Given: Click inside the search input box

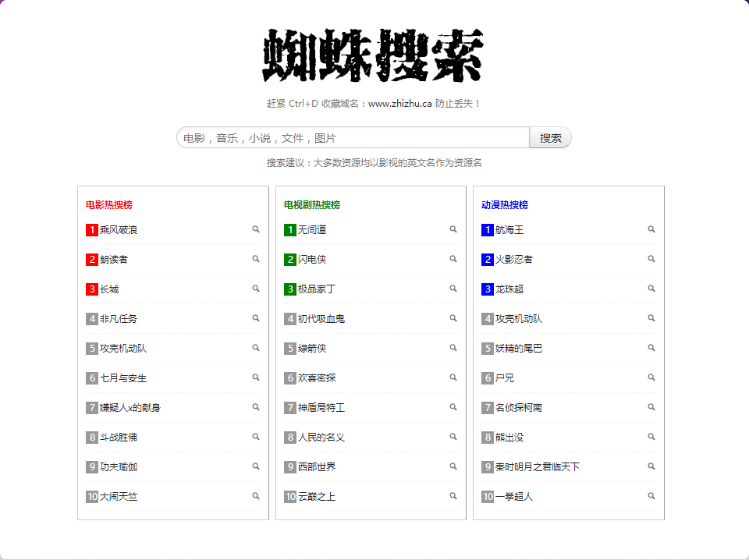Looking at the screenshot, I should pyautogui.click(x=351, y=136).
